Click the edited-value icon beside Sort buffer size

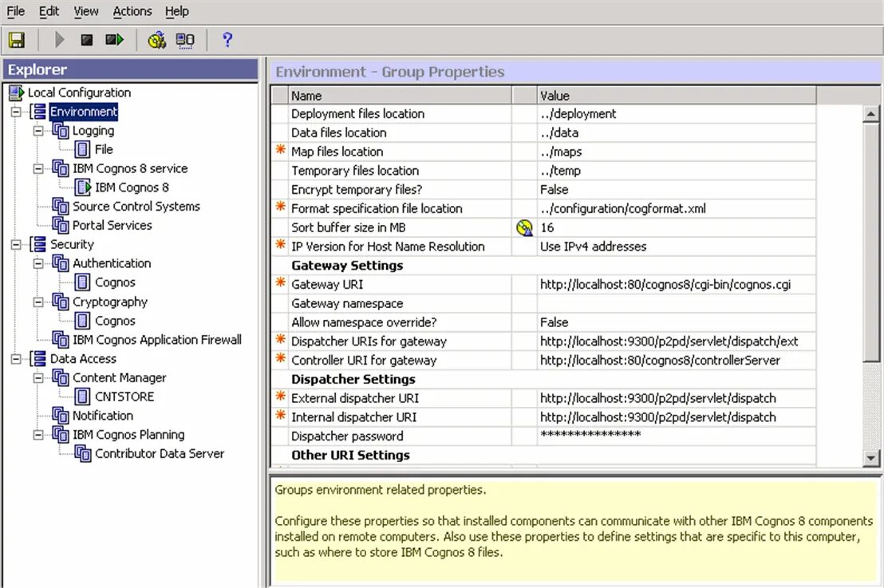524,227
